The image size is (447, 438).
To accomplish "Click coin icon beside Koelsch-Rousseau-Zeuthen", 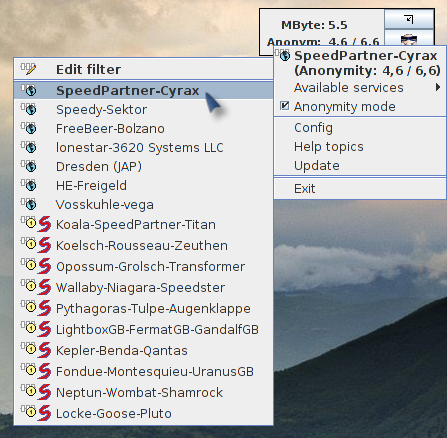I will [30, 244].
